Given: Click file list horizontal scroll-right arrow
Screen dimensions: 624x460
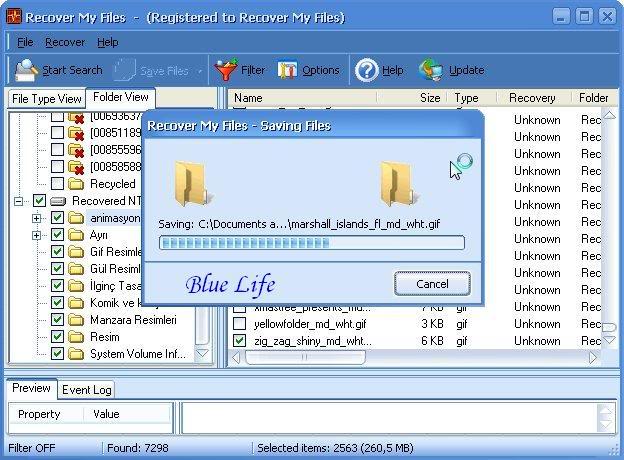Looking at the screenshot, I should 593,357.
